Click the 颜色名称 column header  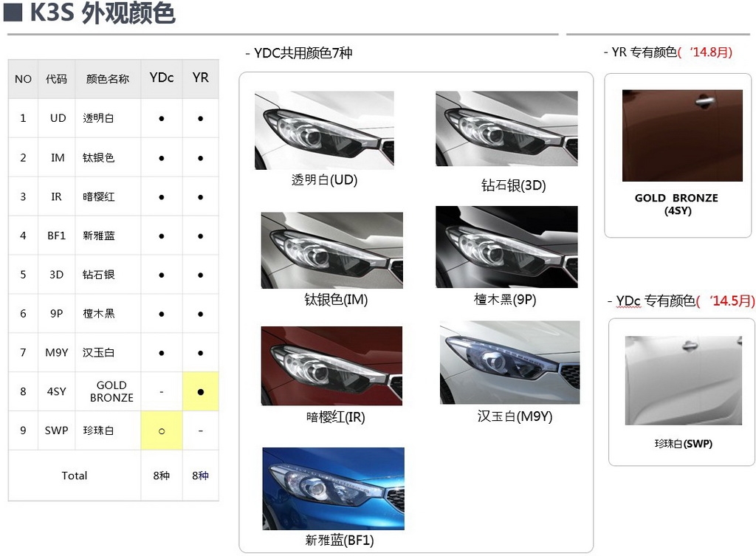click(x=108, y=78)
